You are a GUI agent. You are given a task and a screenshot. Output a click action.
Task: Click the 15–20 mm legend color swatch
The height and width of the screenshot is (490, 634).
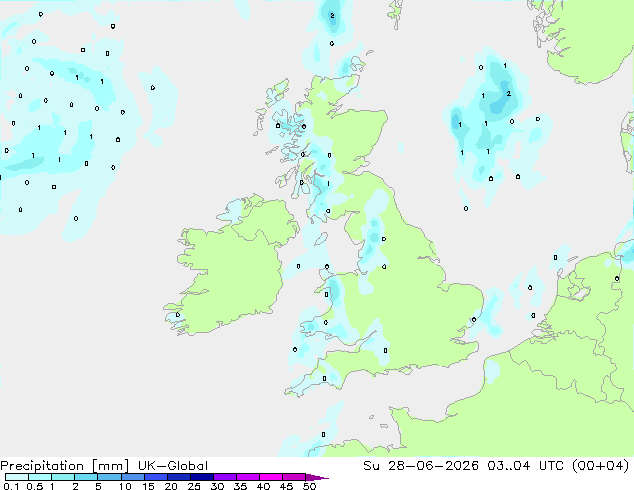click(x=155, y=477)
